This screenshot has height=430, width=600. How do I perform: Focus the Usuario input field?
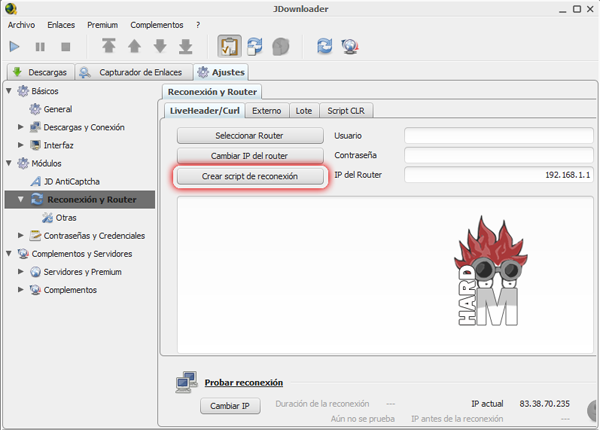[499, 136]
